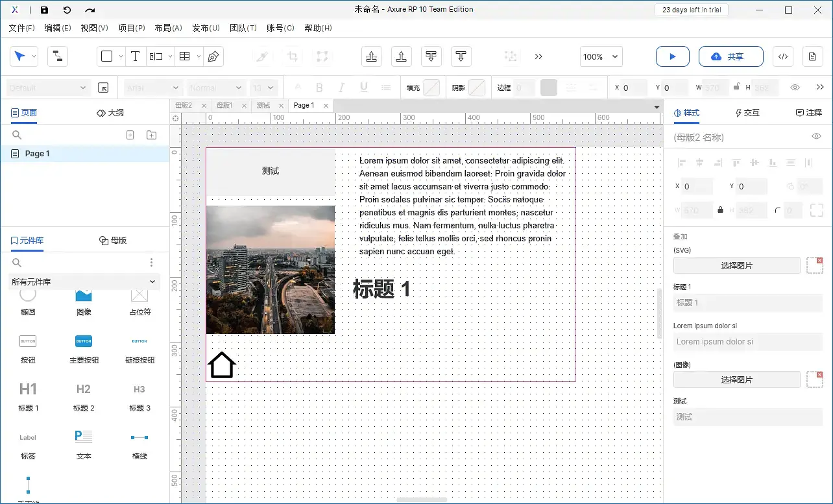Click the 填充 fill color swatch

(431, 88)
